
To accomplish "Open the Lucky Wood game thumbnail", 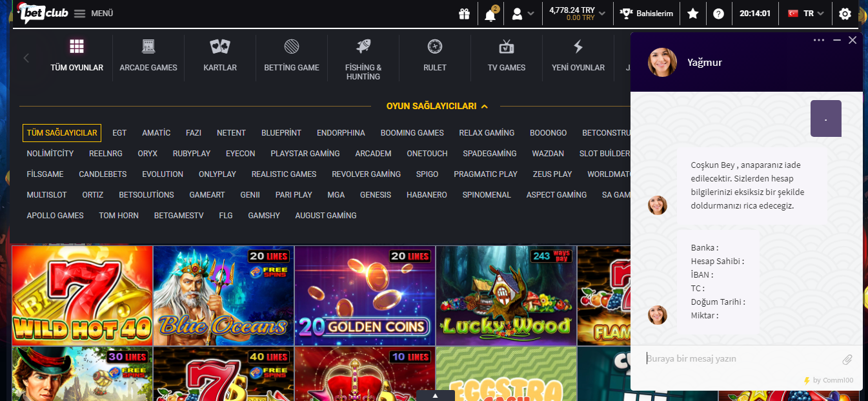I will tap(506, 296).
